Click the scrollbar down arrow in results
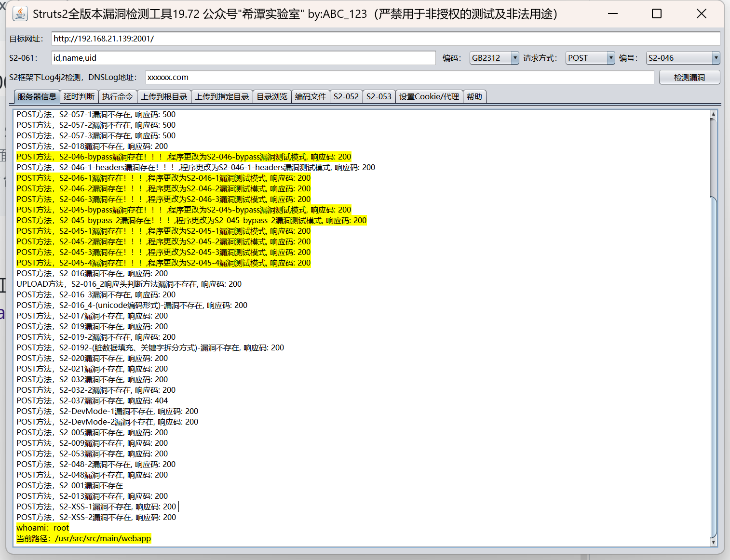The width and height of the screenshot is (730, 560). [x=713, y=542]
